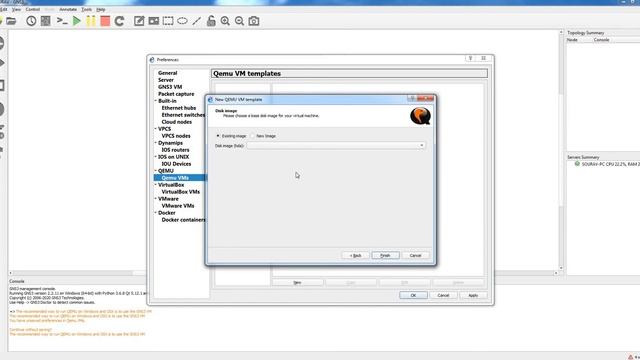Select the Existing image radio button
Viewport: 640px width, 360px height.
pos(218,136)
